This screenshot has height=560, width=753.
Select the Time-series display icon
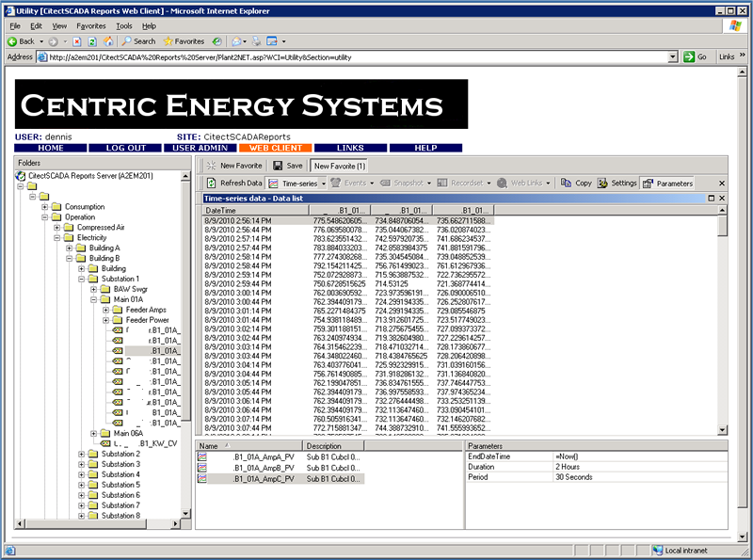(x=275, y=183)
